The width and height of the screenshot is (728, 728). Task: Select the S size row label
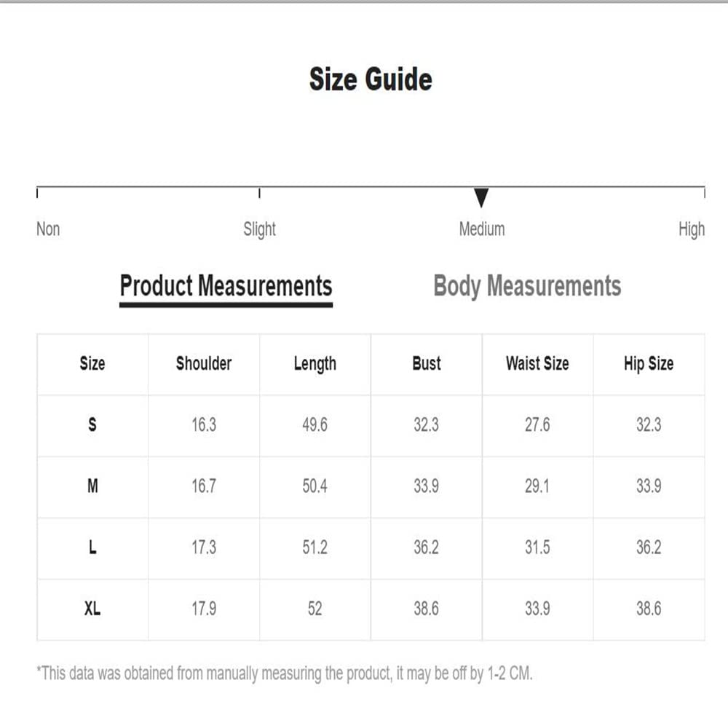tap(92, 424)
